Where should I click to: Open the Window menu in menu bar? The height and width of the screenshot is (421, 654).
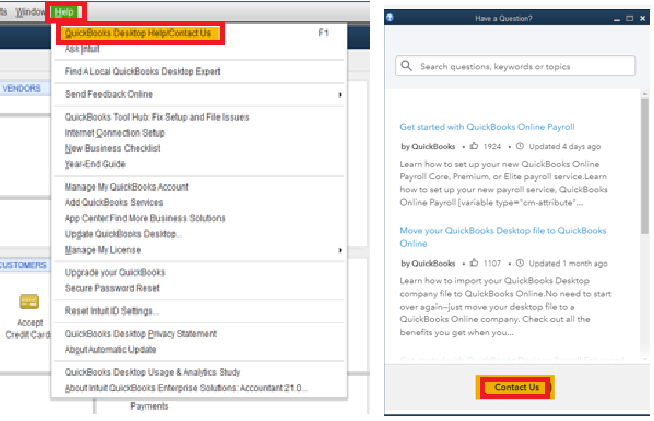click(30, 12)
